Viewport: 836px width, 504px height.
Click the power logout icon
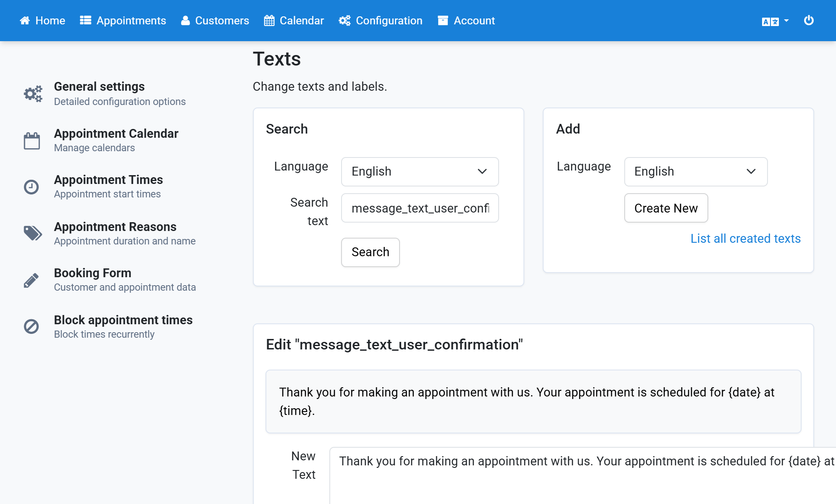coord(809,20)
